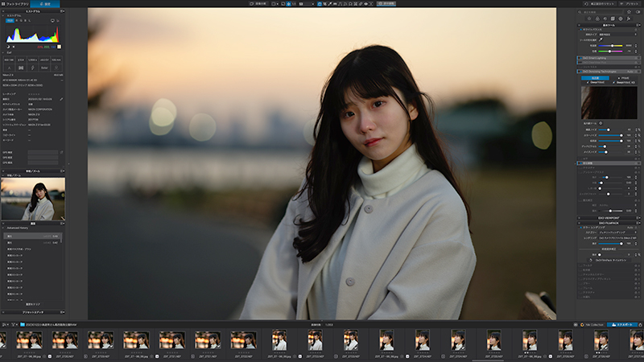
Task: Select the Light category icon
Action: pos(589,19)
